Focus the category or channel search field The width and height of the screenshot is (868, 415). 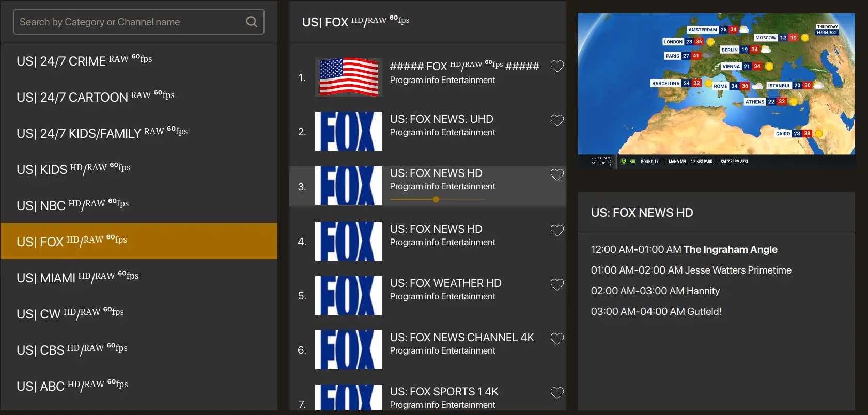[138, 22]
